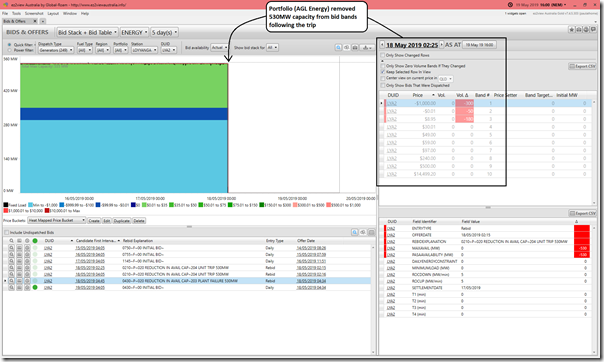Click the previous interval arrow beside 18 May 2019
This screenshot has height=362, width=604.
[382, 45]
